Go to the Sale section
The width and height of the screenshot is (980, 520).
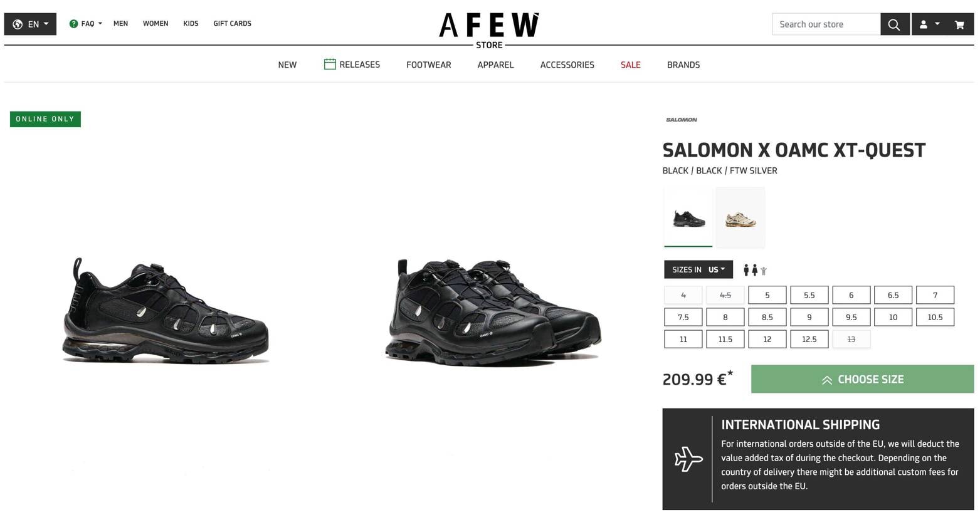[630, 65]
